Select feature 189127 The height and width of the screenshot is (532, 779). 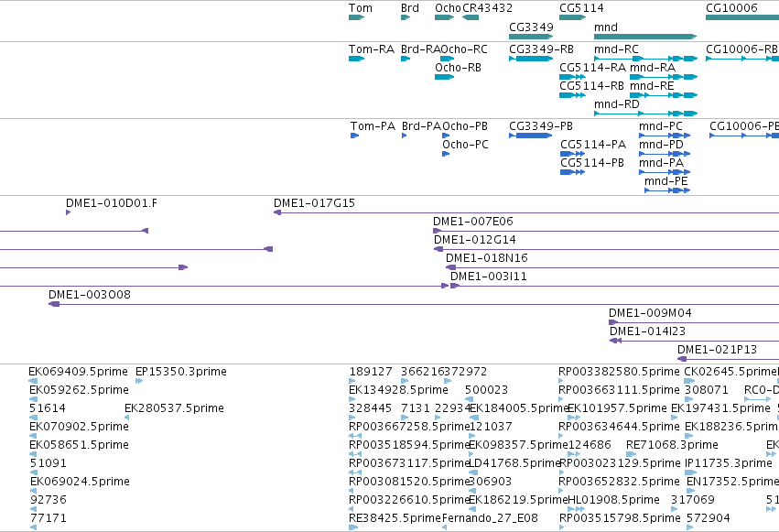pyautogui.click(x=352, y=381)
